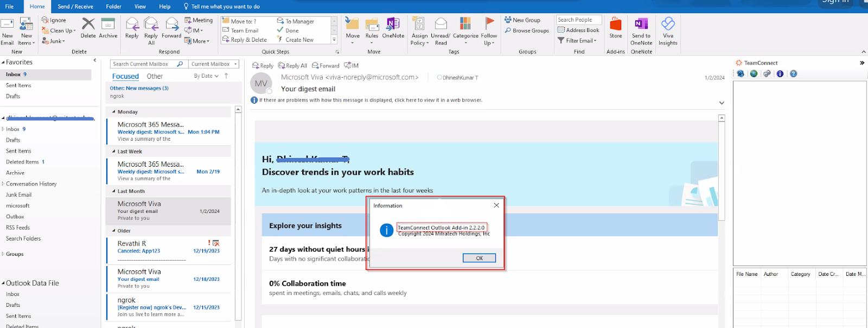Collapse the Outlook Data File section
868x328 pixels.
click(x=3, y=283)
